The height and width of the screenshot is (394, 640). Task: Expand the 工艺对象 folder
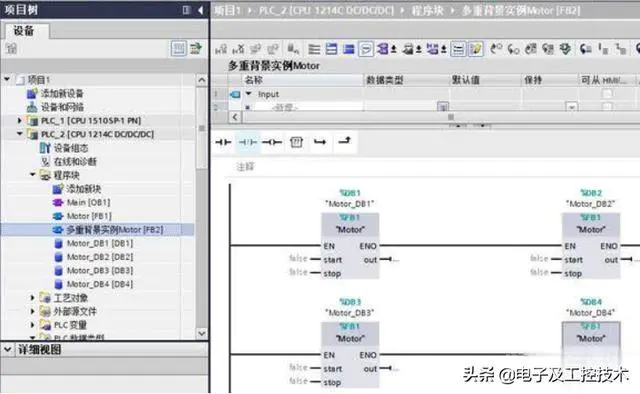[x=32, y=298]
